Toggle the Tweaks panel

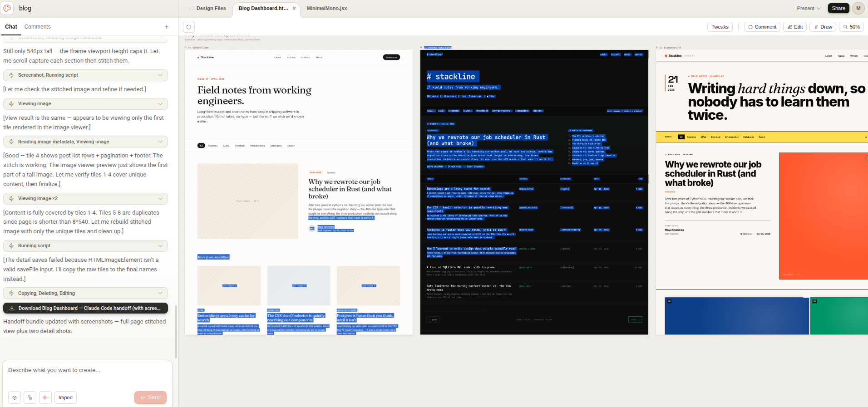[720, 27]
